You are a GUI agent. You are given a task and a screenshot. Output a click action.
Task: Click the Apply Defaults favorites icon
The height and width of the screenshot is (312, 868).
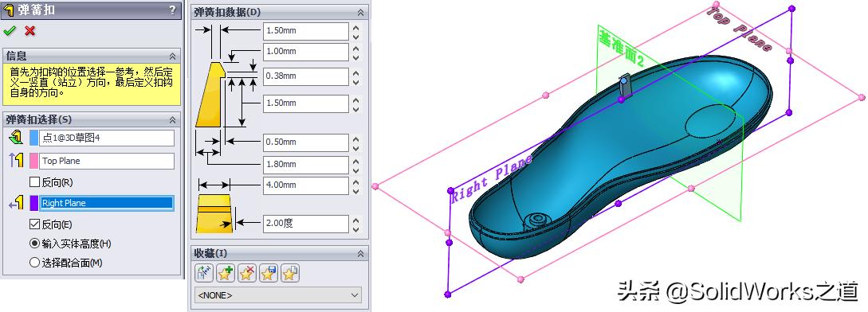coord(203,273)
